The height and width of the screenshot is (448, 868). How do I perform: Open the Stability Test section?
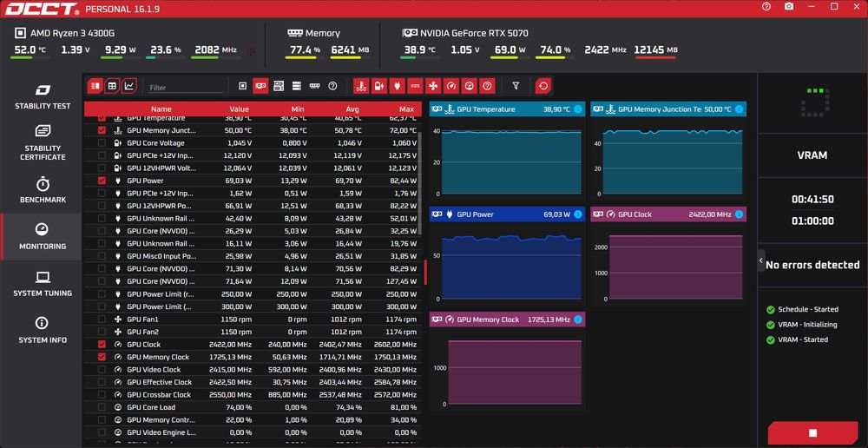click(x=43, y=97)
